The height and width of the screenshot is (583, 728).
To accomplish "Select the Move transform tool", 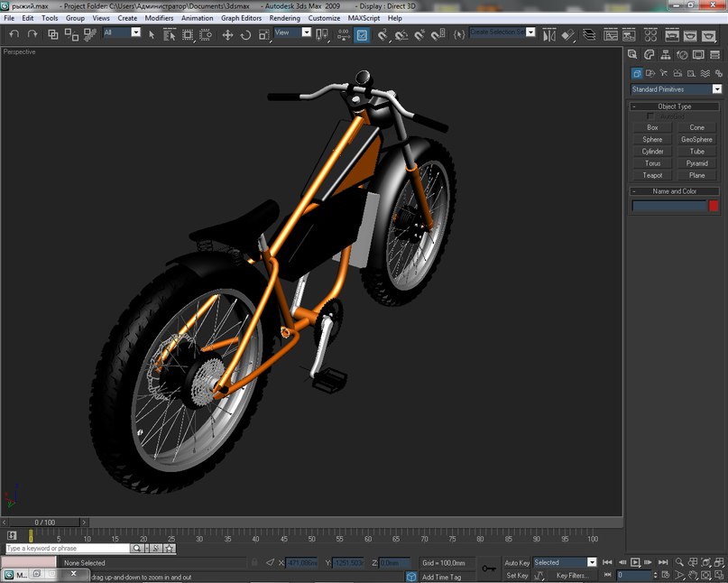I will click(227, 34).
